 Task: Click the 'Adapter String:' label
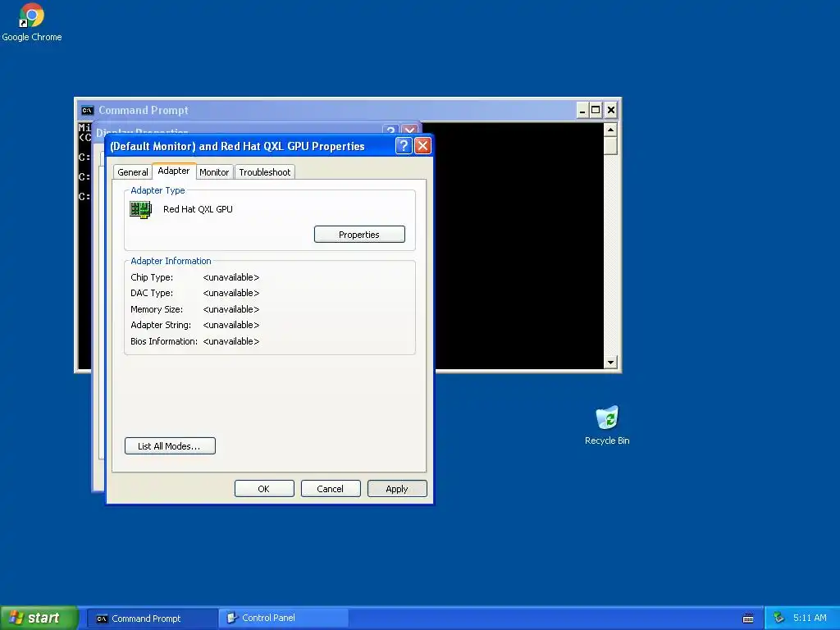pyautogui.click(x=161, y=325)
